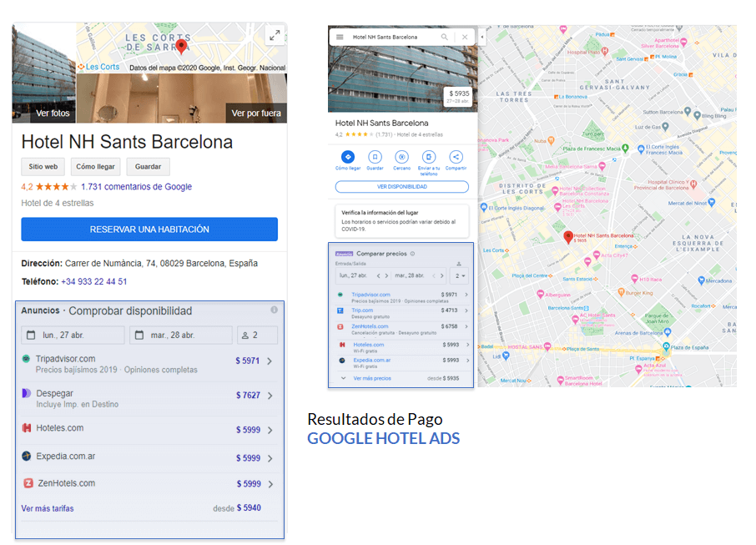The image size is (756, 545).
Task: Open the 'Ver fotos' photo thumbnail
Action: 44,73
